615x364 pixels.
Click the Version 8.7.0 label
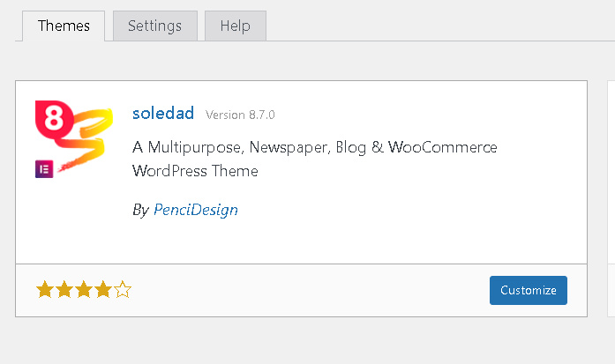tap(240, 115)
